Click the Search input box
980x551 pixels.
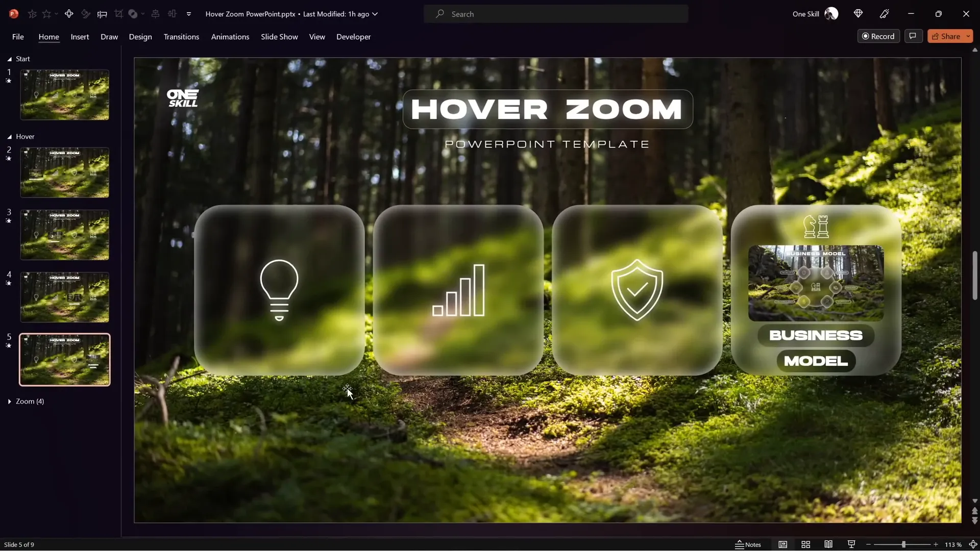click(556, 14)
